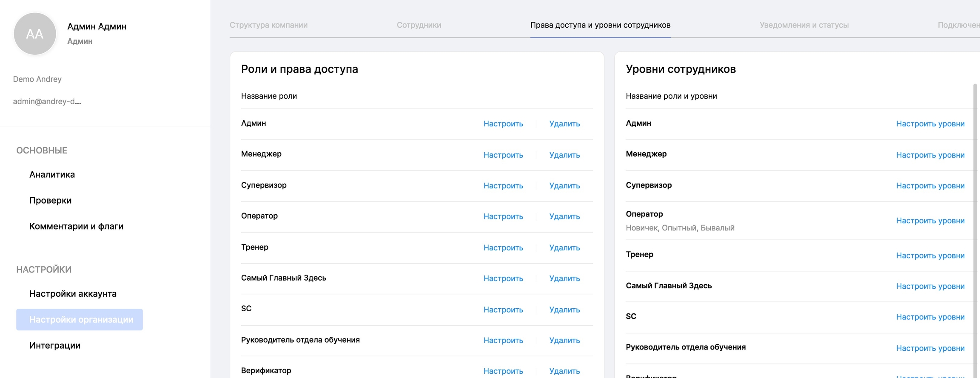The width and height of the screenshot is (980, 378).
Task: Click Настроить for the Админ role
Action: (x=503, y=124)
